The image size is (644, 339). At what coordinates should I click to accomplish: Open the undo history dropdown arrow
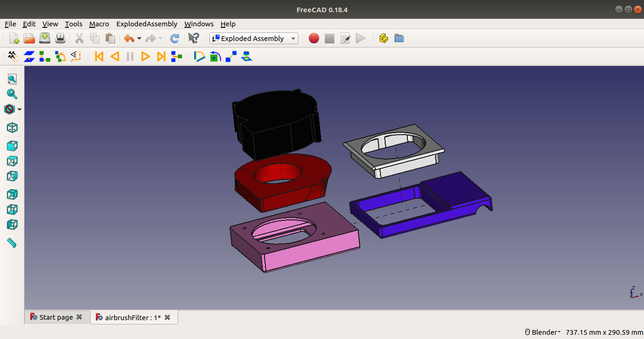pos(139,39)
